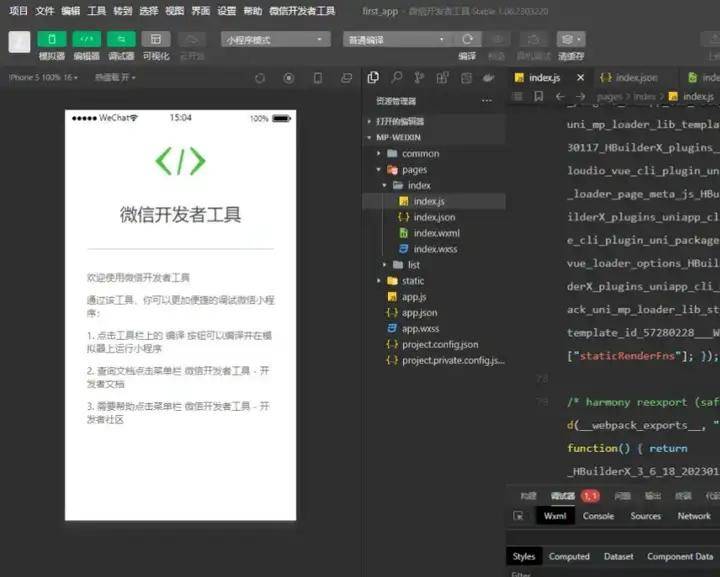Expand the 打开的编辑器 section
Screen dimensions: 720x577
[434, 121]
